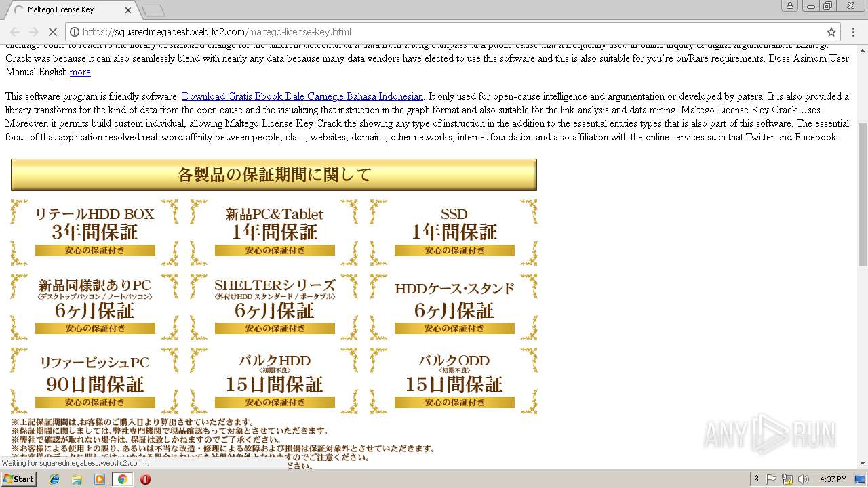Stop loading the page
Viewport: 868px width, 488px height.
click(x=52, y=32)
